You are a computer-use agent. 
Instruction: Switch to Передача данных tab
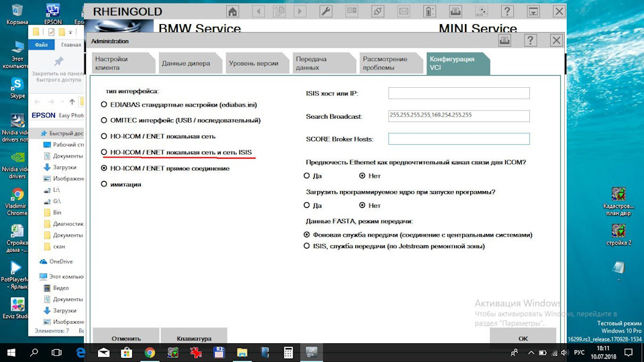(x=323, y=63)
